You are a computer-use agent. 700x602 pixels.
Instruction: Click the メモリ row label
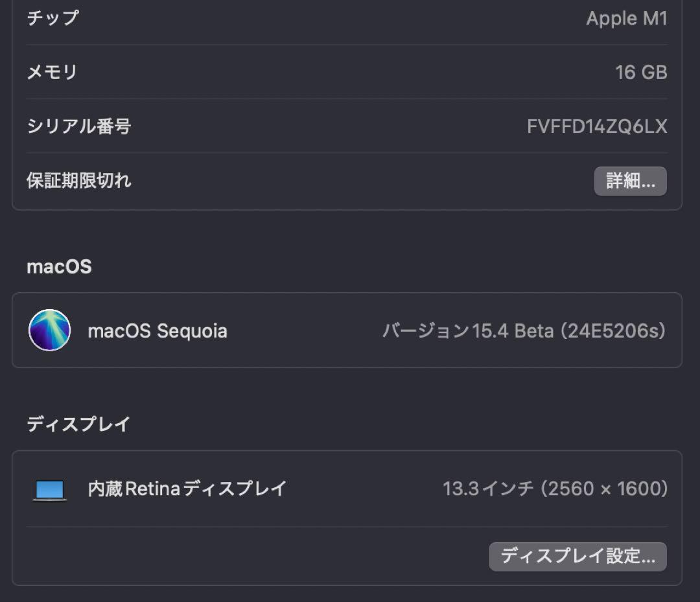(52, 72)
